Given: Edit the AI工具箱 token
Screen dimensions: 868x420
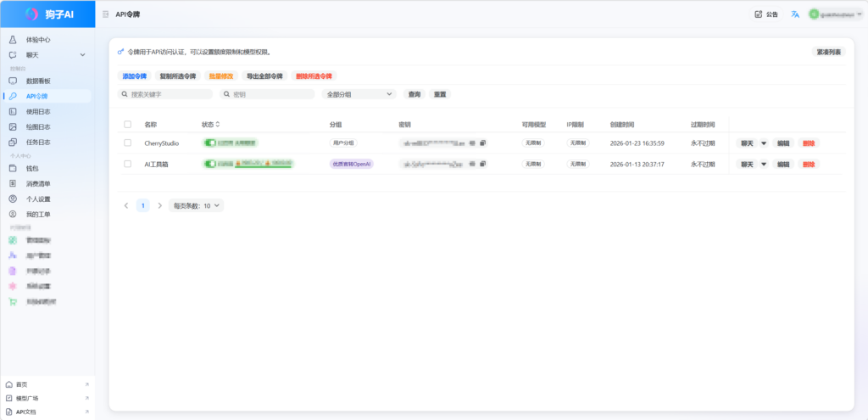Looking at the screenshot, I should (782, 164).
